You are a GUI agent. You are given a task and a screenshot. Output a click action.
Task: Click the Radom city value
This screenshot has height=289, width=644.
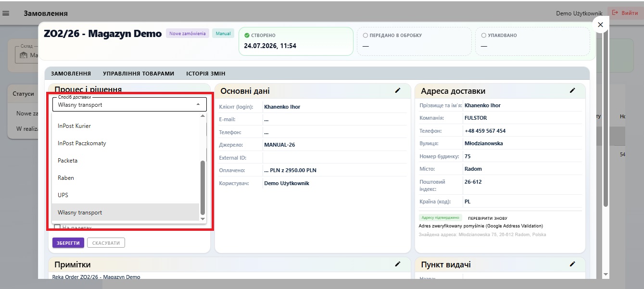[x=473, y=169]
